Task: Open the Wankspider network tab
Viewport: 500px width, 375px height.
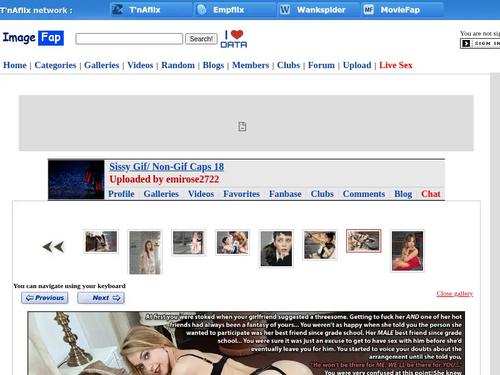Action: coord(318,10)
